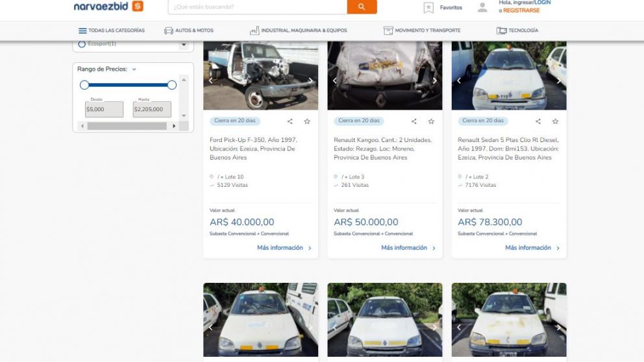This screenshot has height=362, width=644.
Task: Click the price panel horizontal scrollbar thumb
Action: point(127,126)
